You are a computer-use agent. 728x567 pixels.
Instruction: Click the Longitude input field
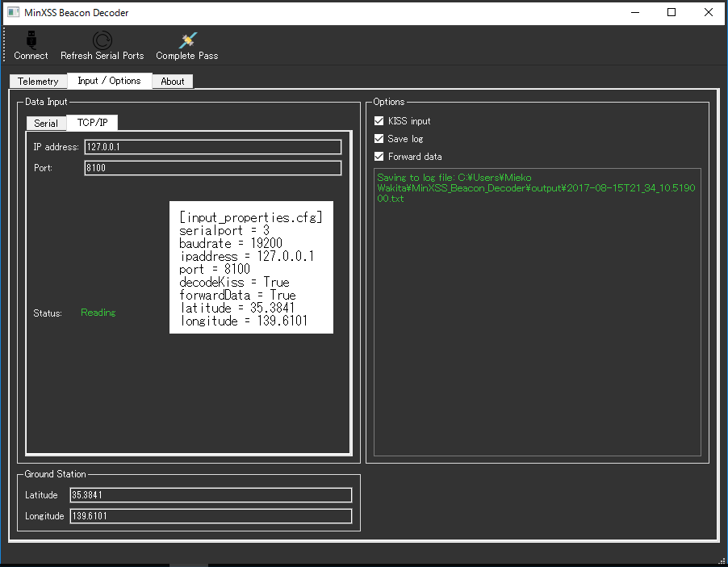tap(211, 516)
